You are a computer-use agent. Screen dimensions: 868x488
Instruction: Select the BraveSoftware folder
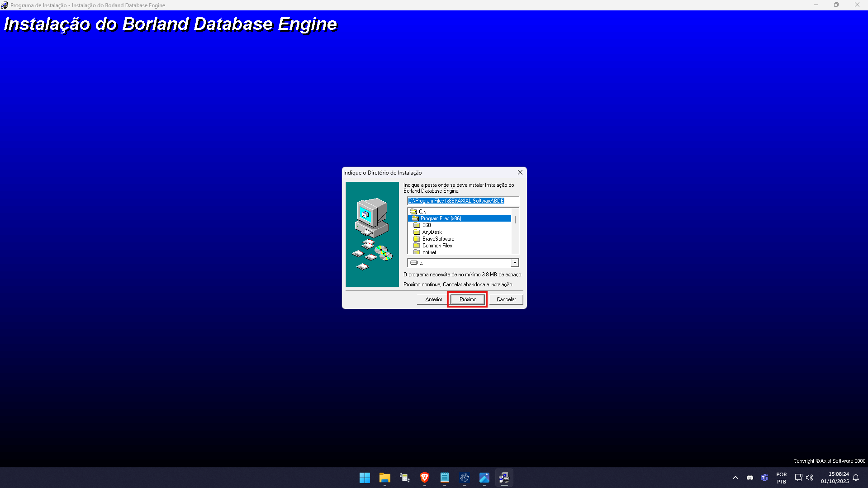(438, 239)
